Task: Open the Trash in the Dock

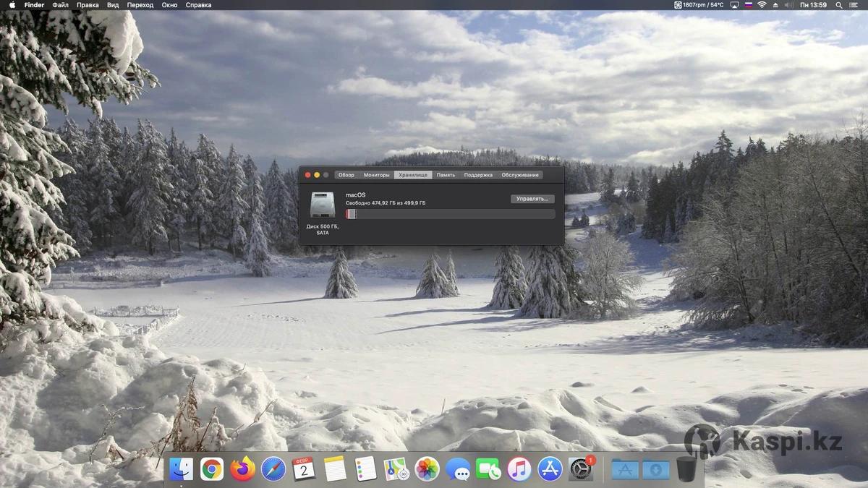Action: click(x=686, y=469)
